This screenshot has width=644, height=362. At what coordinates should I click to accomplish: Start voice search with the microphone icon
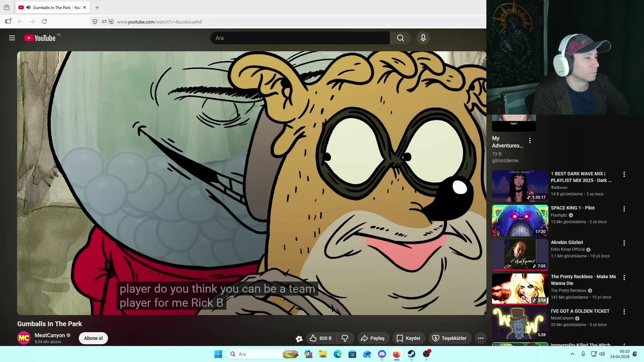tap(423, 38)
